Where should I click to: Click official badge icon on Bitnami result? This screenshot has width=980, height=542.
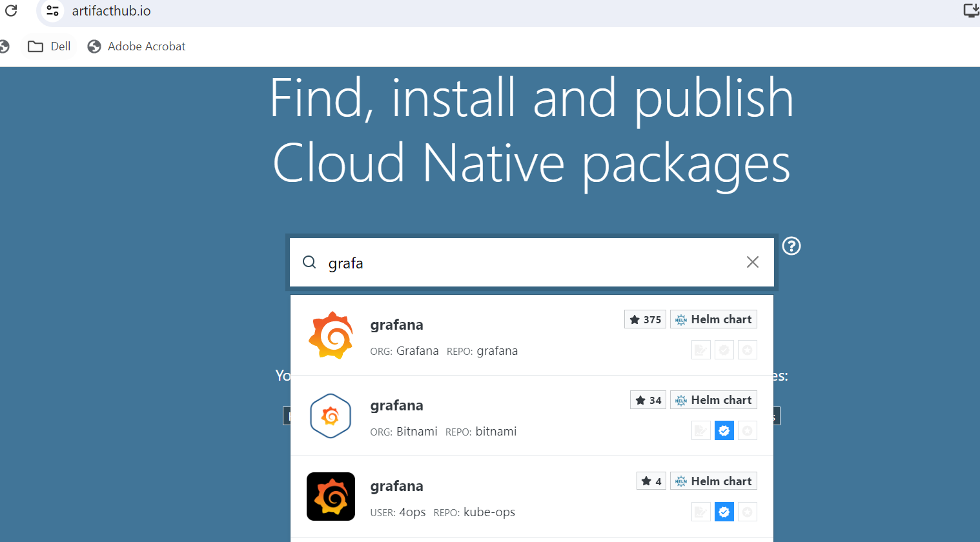pos(748,431)
